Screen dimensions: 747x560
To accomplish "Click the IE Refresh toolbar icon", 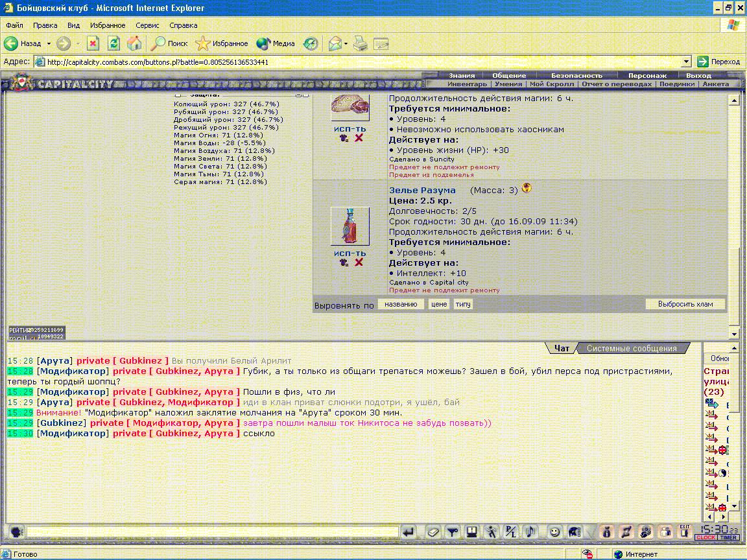I will [x=113, y=43].
